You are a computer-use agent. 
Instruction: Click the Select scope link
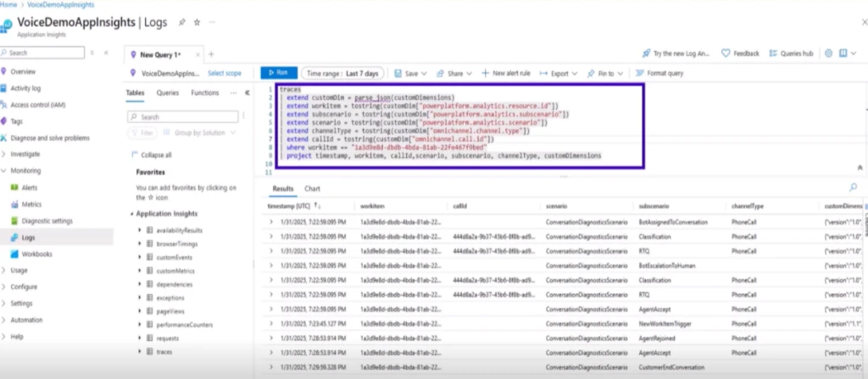225,74
